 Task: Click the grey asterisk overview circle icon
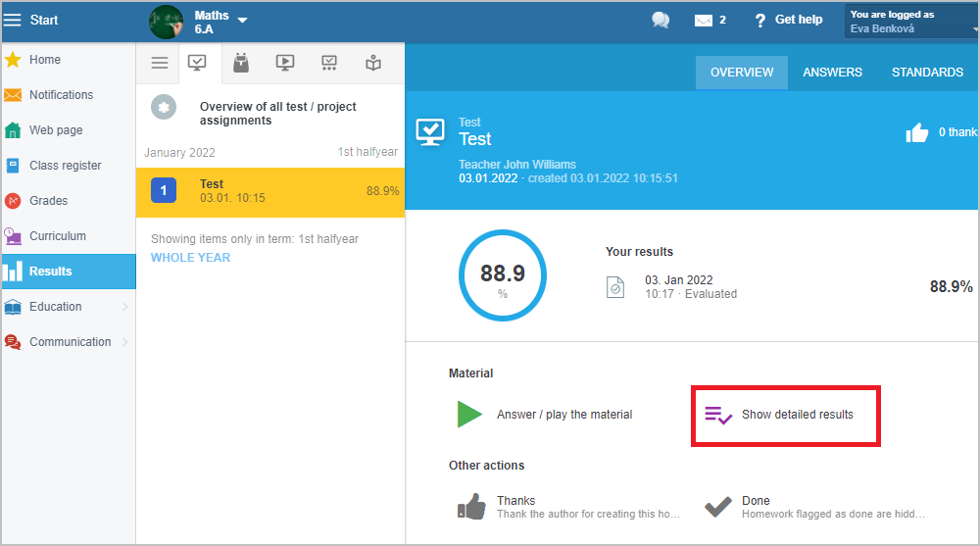[x=164, y=108]
